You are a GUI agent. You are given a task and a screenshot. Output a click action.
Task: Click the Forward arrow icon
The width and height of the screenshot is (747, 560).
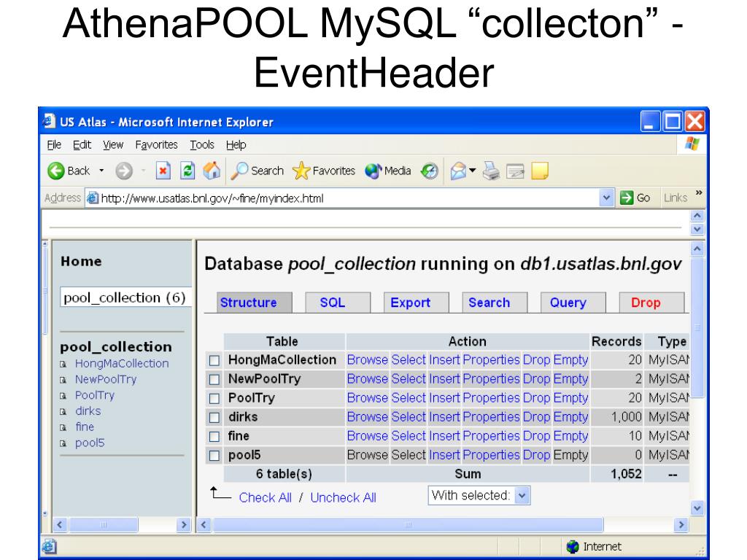click(124, 171)
